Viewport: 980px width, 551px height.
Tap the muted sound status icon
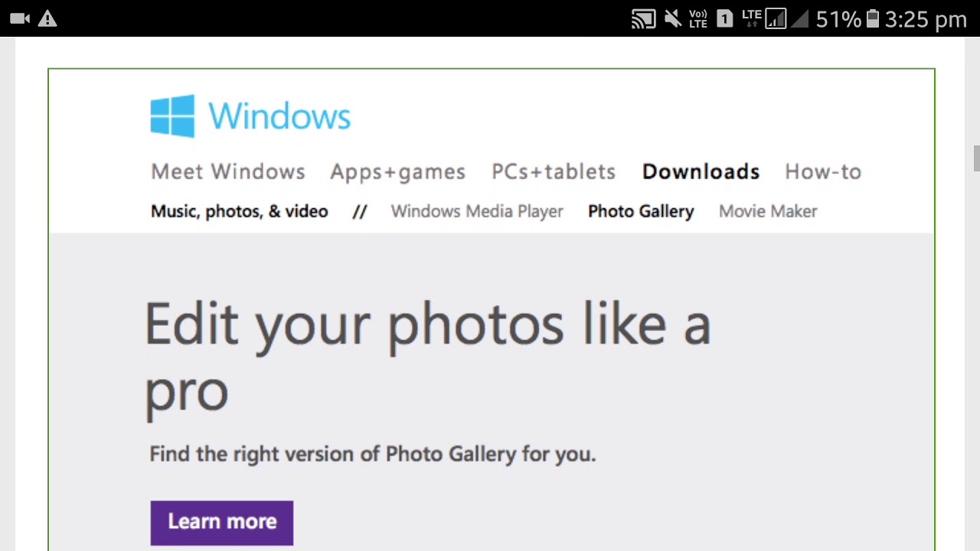673,19
